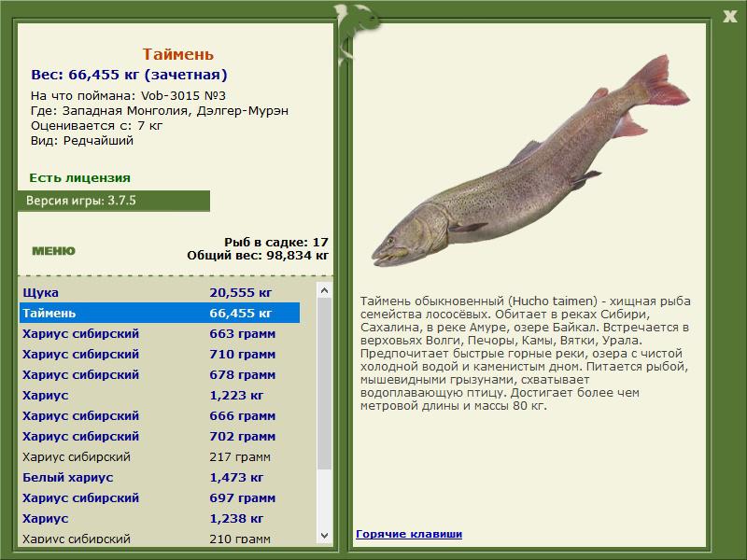The width and height of the screenshot is (747, 560).
Task: Click the Рыб в садке: 17 text
Action: point(276,242)
